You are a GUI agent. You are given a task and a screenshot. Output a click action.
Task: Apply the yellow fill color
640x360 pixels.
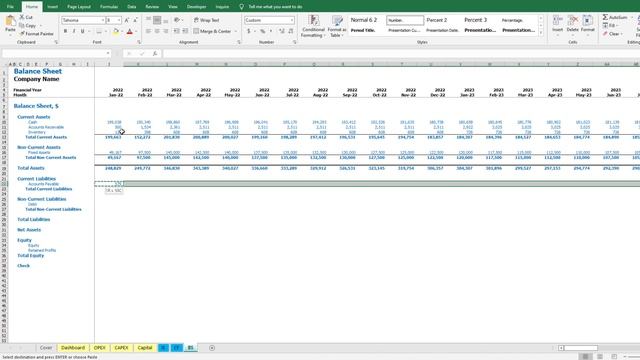tap(116, 31)
